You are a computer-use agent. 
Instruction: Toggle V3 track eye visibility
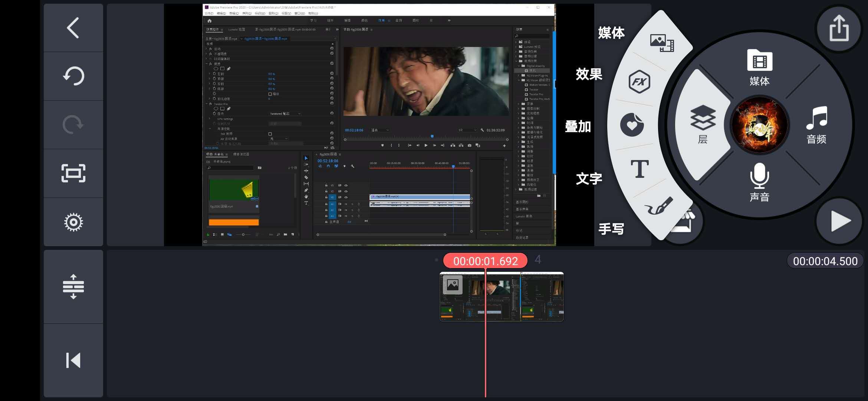point(346,185)
